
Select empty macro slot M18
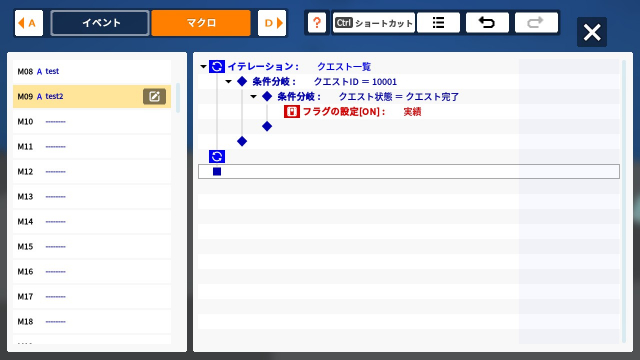tap(92, 322)
